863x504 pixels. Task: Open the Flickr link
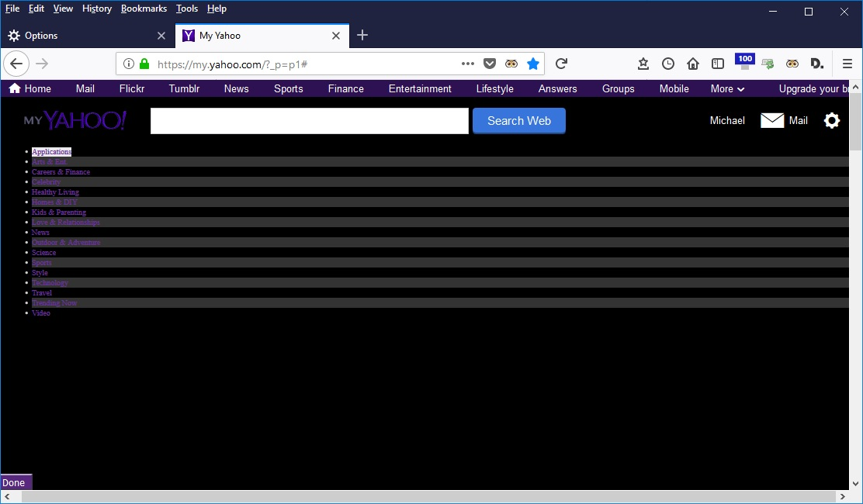coord(132,88)
